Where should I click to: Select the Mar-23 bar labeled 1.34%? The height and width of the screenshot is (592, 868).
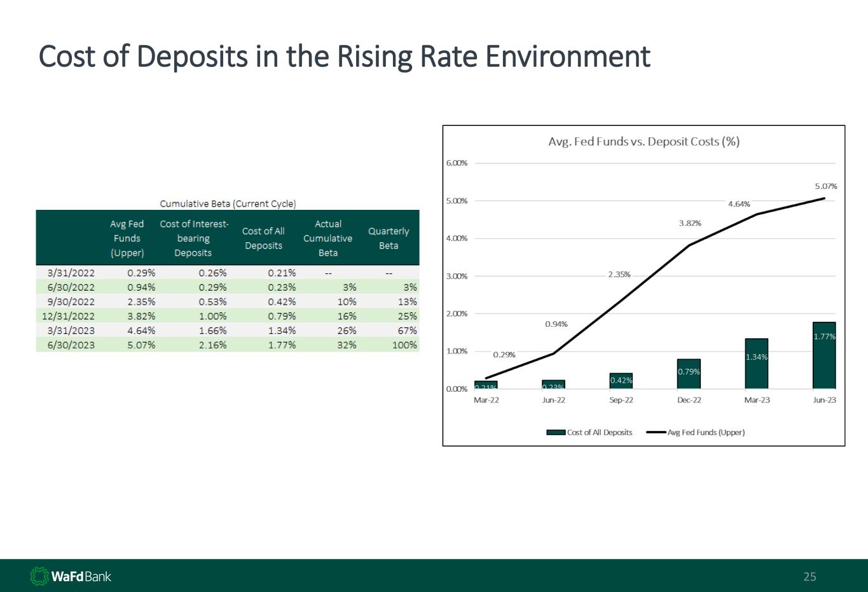756,364
